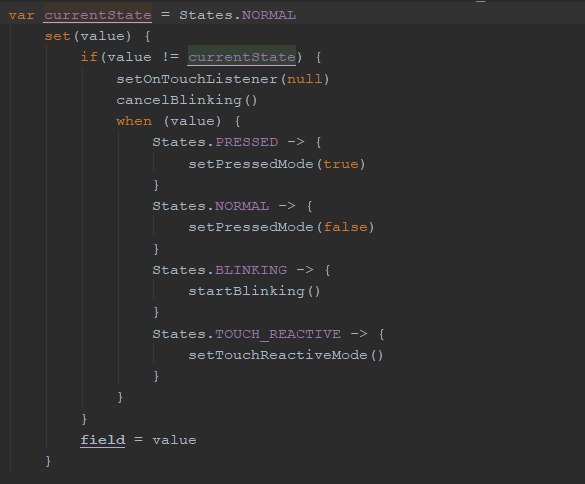
Task: Click the 'false' argument of setPressedMode
Action: point(345,227)
